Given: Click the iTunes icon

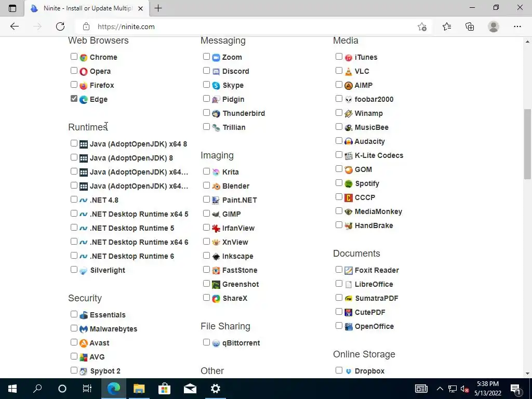Looking at the screenshot, I should (x=349, y=57).
